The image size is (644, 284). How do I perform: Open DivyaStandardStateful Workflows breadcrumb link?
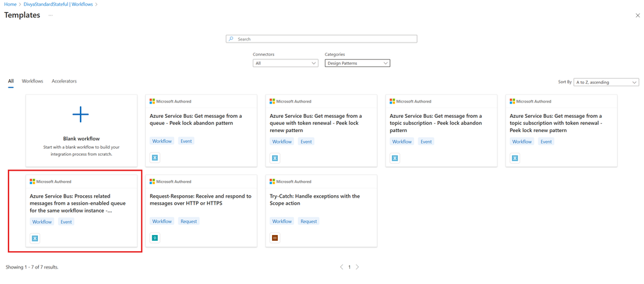[59, 5]
